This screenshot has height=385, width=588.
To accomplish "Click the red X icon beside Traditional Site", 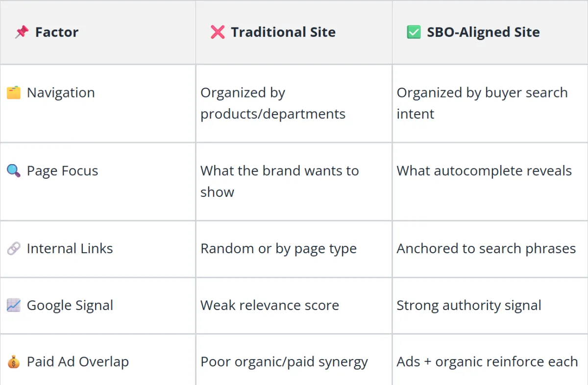I will coord(218,32).
